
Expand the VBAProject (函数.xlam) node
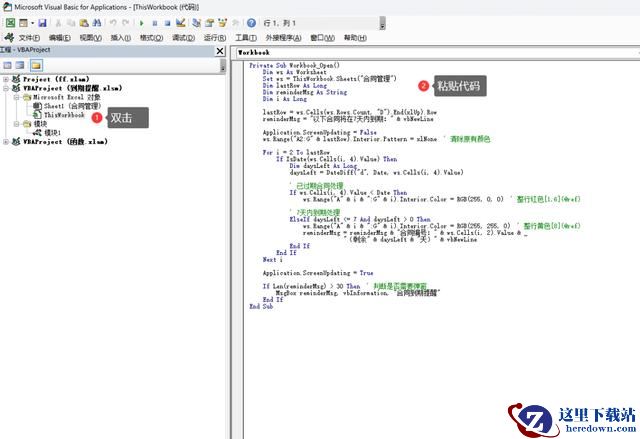pyautogui.click(x=6, y=142)
